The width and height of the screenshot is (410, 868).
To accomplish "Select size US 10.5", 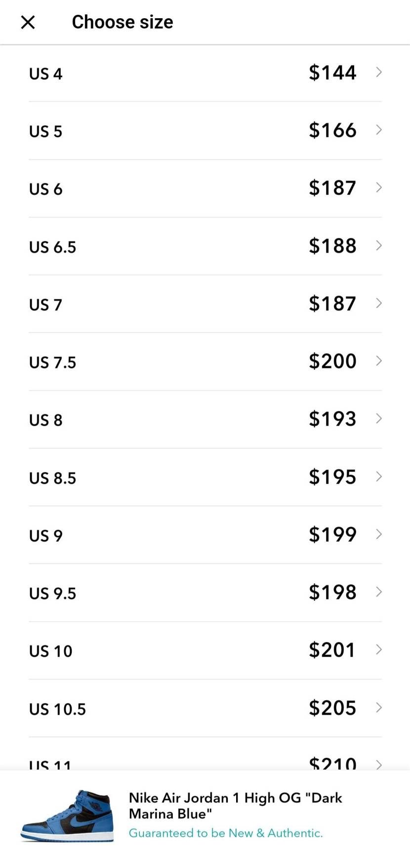I will pyautogui.click(x=205, y=708).
